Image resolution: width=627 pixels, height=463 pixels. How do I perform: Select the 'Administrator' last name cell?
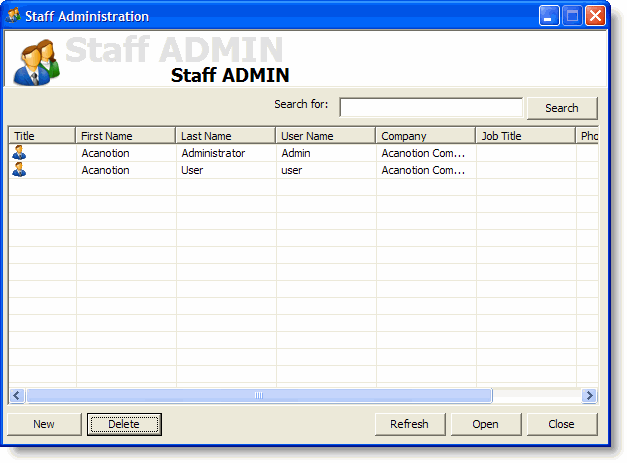(x=226, y=153)
